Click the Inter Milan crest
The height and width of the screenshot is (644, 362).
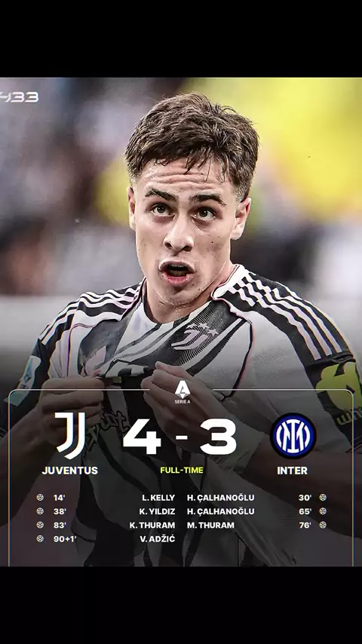click(293, 436)
